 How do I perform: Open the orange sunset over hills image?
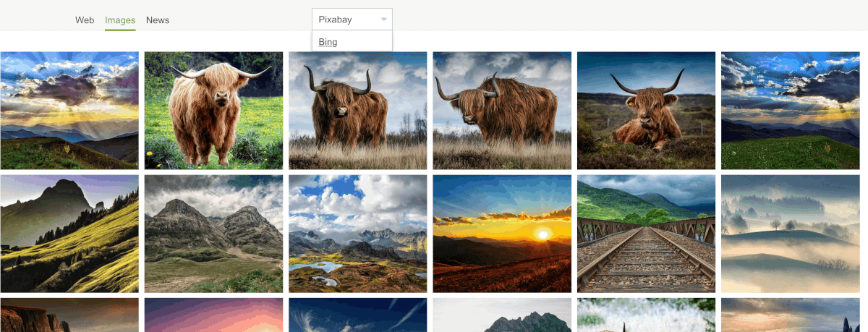pos(502,234)
